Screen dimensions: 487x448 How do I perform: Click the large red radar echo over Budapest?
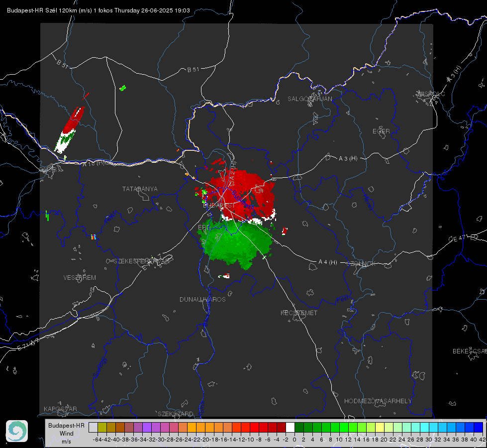click(x=241, y=194)
